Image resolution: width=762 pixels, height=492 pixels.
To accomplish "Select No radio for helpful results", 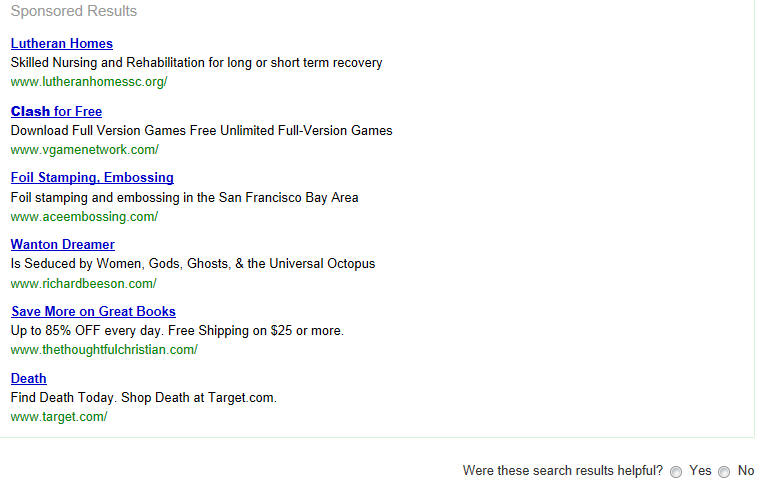I will pos(724,472).
